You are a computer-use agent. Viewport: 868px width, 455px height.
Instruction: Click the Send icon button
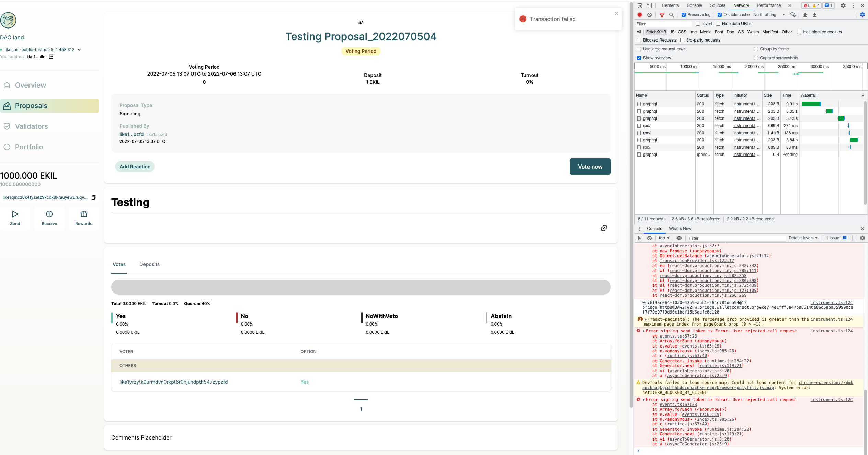[15, 218]
